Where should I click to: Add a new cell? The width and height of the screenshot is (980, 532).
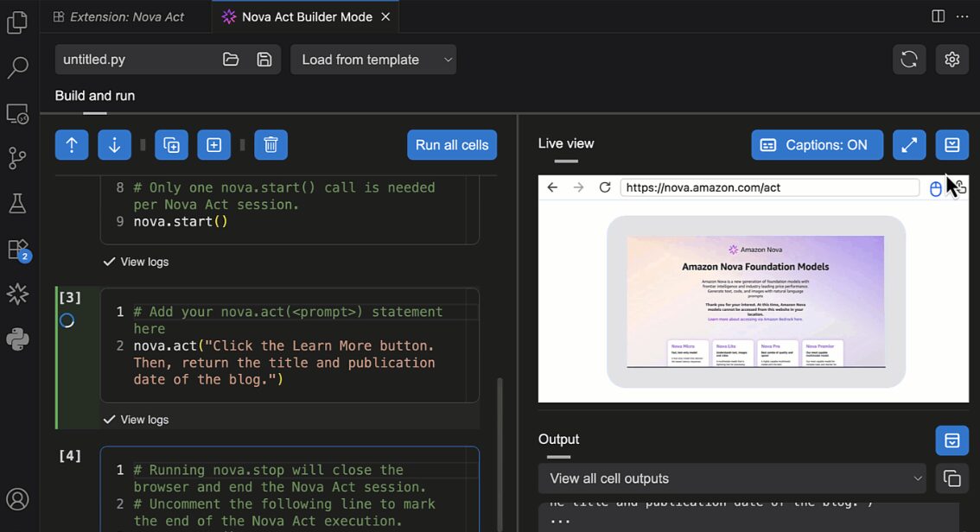coord(213,145)
